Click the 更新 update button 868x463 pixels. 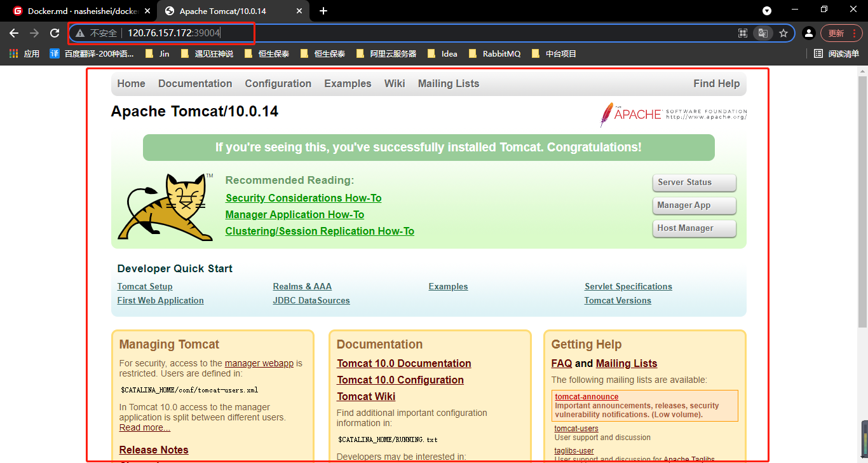tap(841, 33)
